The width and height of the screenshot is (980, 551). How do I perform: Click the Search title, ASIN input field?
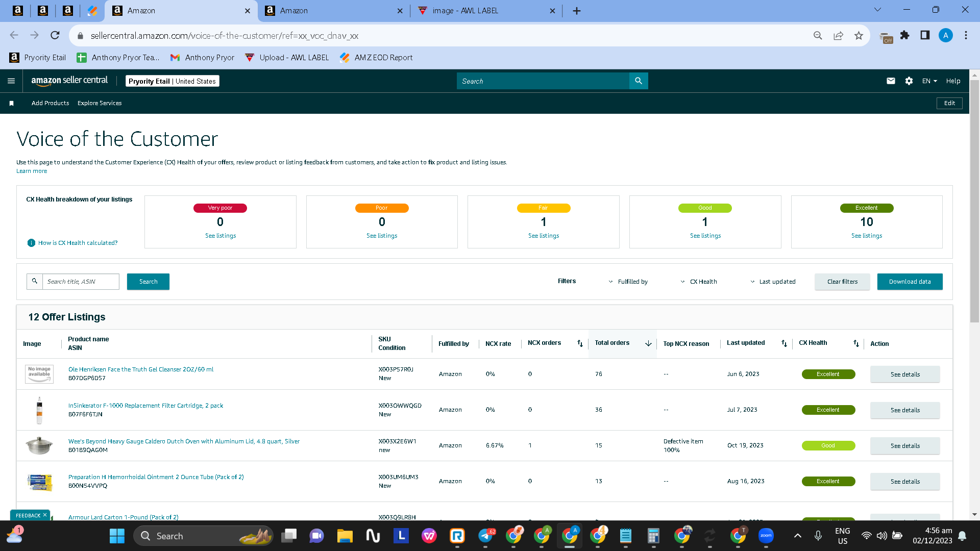coord(81,281)
